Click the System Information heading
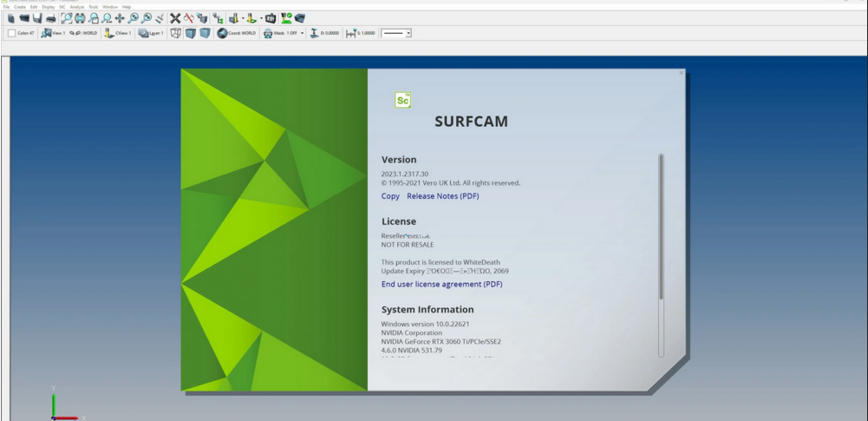 (x=427, y=310)
